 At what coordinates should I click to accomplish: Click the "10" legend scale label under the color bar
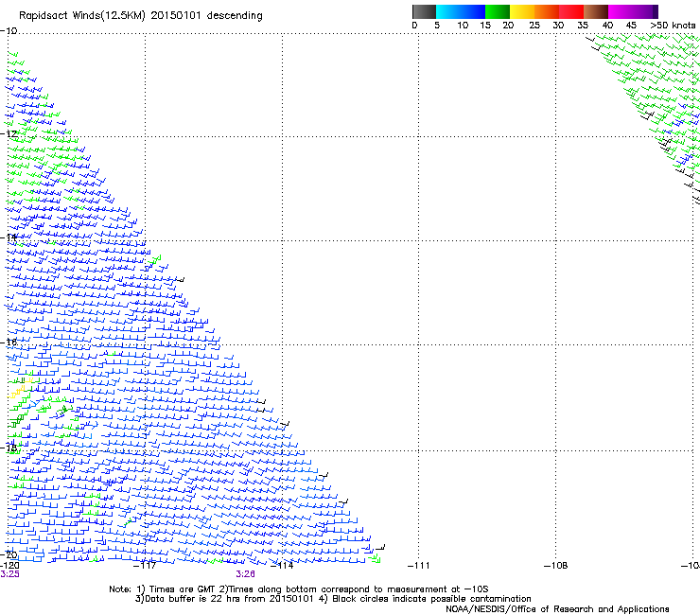(463, 26)
